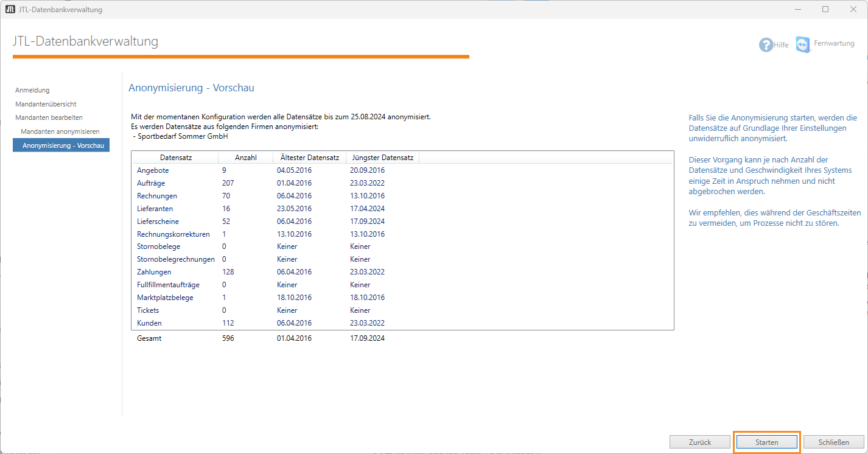
Task: Click the Hilfe question mark icon
Action: tap(765, 45)
